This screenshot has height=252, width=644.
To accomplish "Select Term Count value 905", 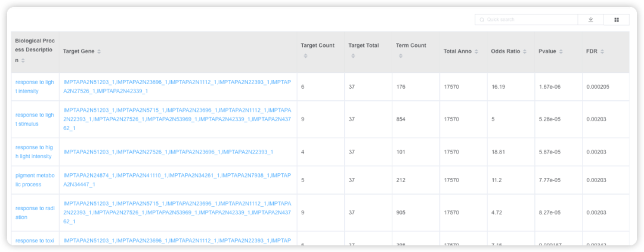I will 401,213.
